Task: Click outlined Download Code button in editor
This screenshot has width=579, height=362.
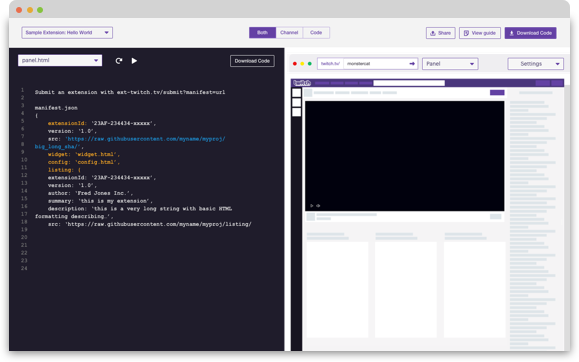Action: point(252,61)
